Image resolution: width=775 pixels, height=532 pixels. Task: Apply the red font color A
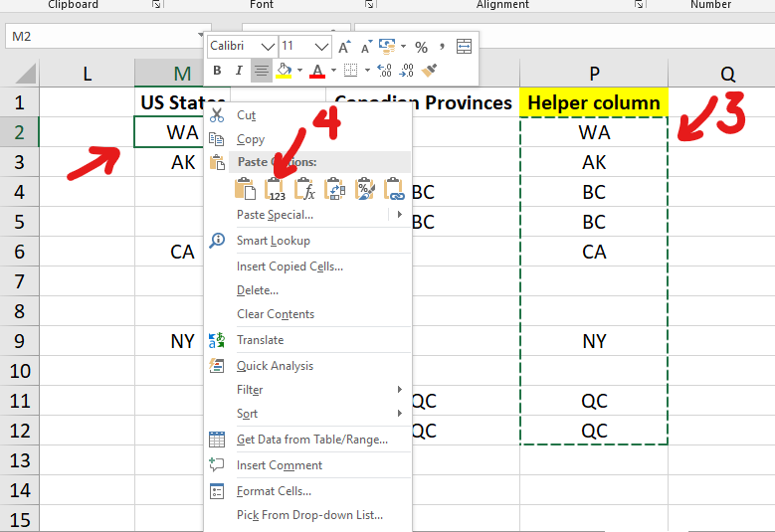317,71
